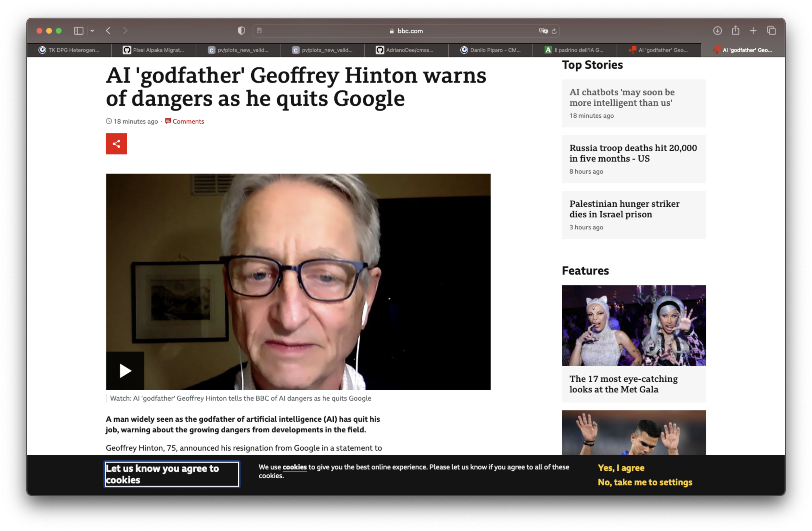This screenshot has height=531, width=812.
Task: Open the Comments link
Action: tap(184, 121)
